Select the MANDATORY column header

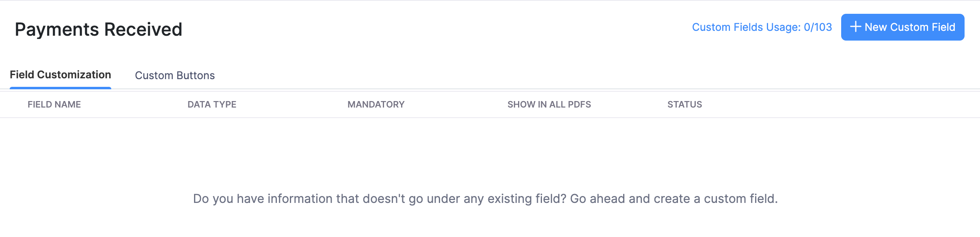click(376, 104)
